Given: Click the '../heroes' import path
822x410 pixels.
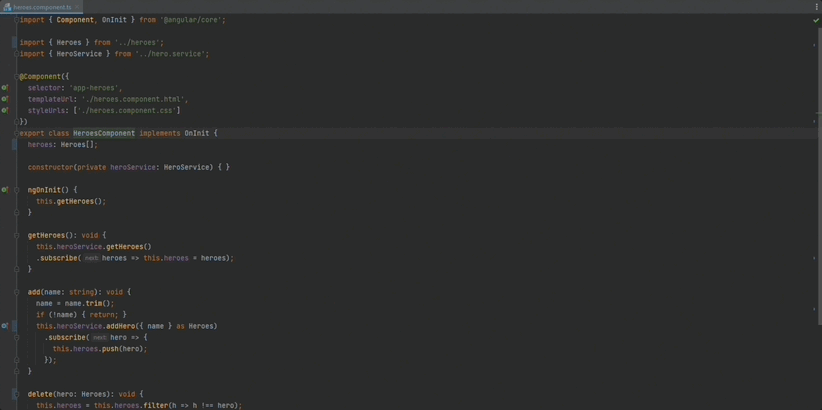Looking at the screenshot, I should tap(139, 42).
